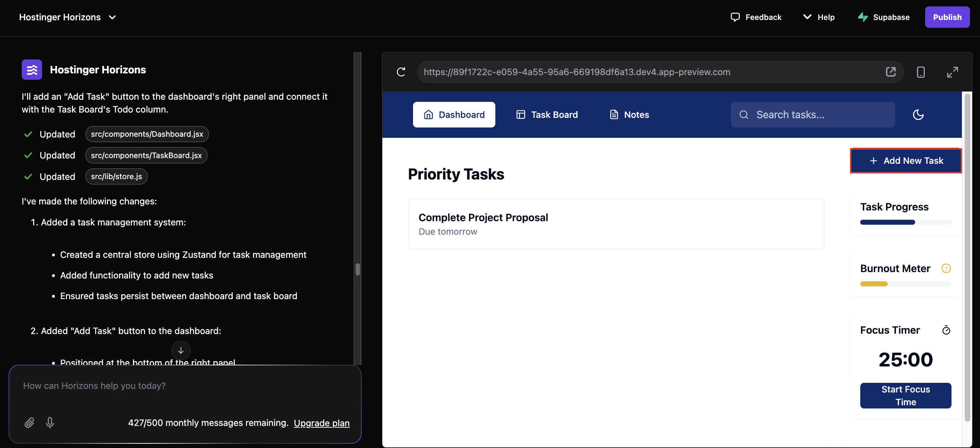
Task: Click the Focus Timer stopwatch icon
Action: tap(946, 330)
